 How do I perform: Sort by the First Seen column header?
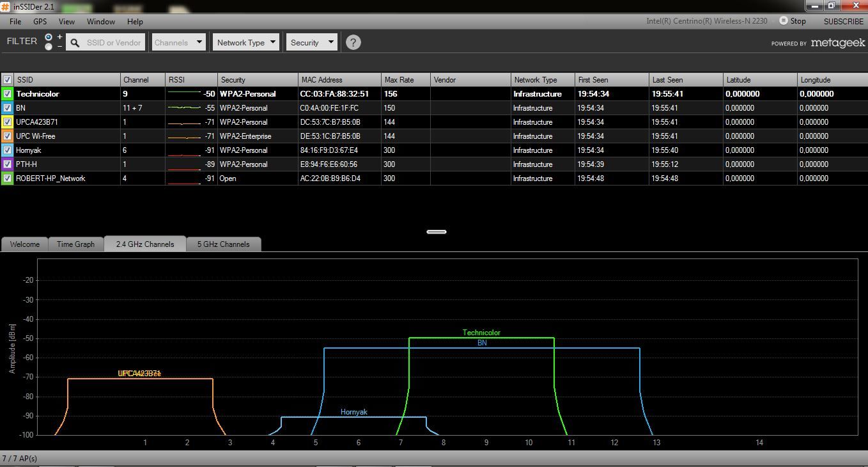click(x=612, y=80)
